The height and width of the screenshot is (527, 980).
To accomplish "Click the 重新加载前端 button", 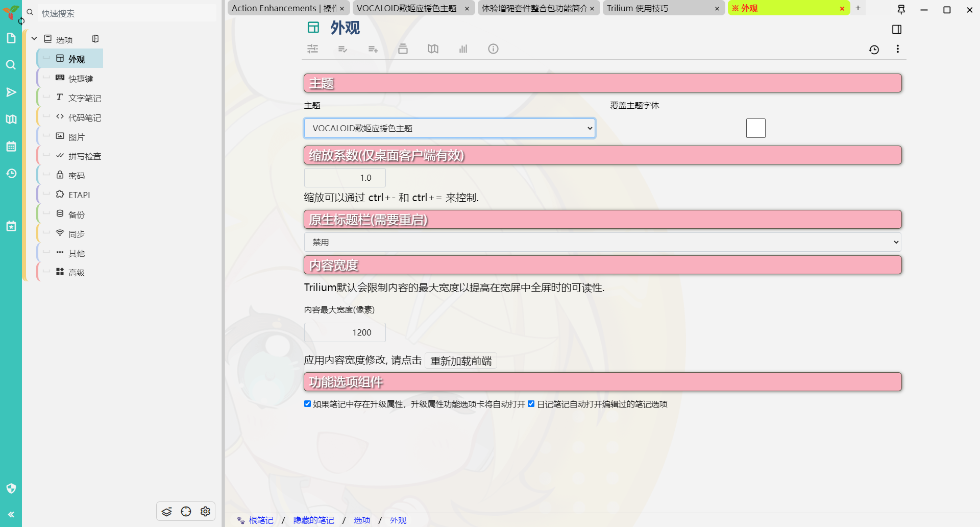I will tap(460, 361).
